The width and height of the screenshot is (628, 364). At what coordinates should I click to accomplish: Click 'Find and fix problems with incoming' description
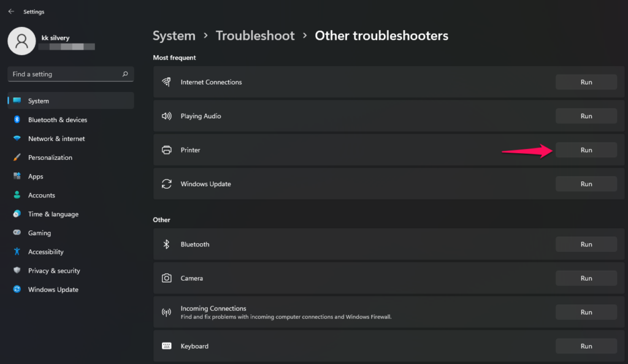pyautogui.click(x=286, y=317)
